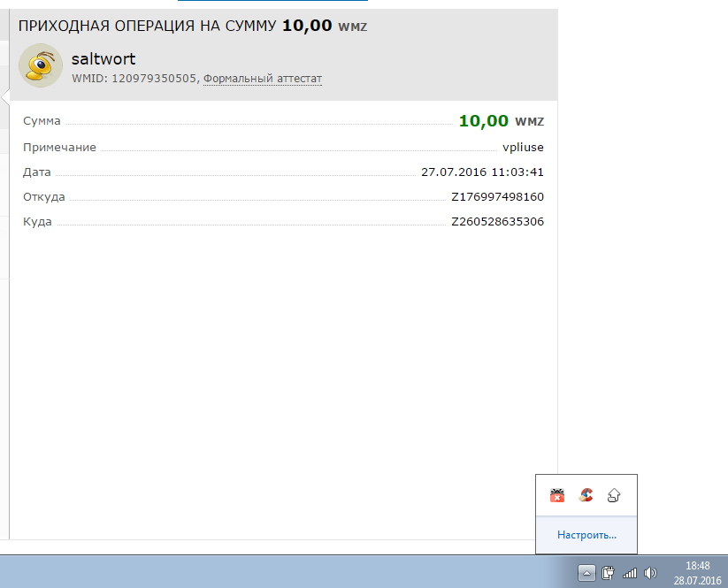Viewport: 728px width, 588px height.
Task: Select source purse Z176997498160
Action: point(497,197)
